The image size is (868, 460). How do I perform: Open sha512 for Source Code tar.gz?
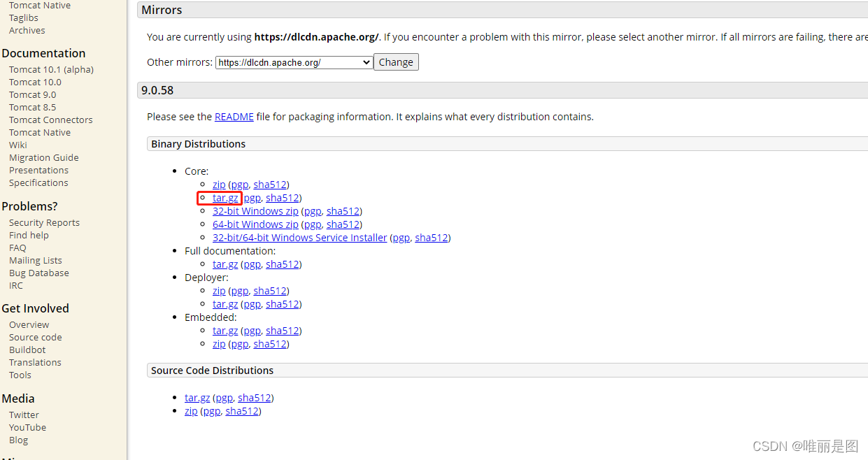(x=255, y=398)
